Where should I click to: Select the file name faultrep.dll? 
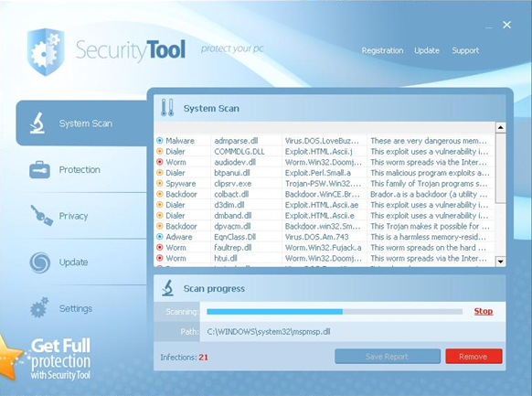(x=233, y=248)
